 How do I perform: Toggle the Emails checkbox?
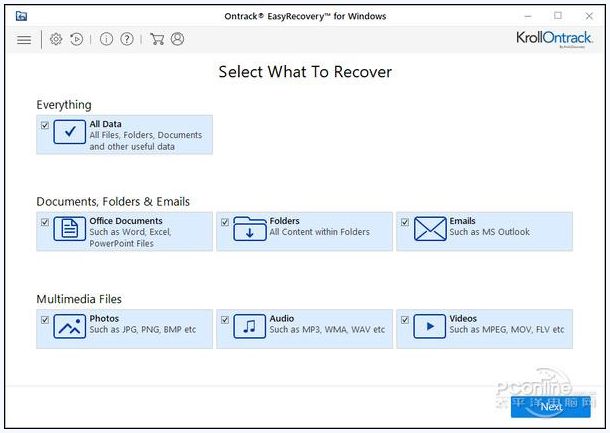tap(405, 222)
